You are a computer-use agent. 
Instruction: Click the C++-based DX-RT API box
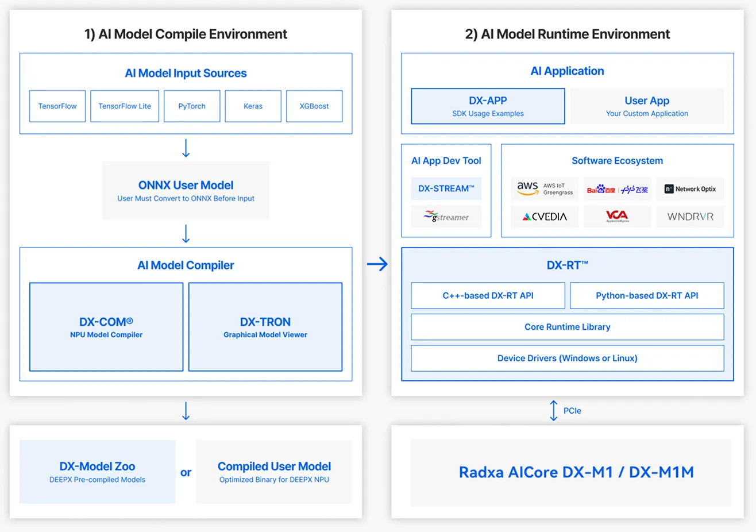point(488,295)
